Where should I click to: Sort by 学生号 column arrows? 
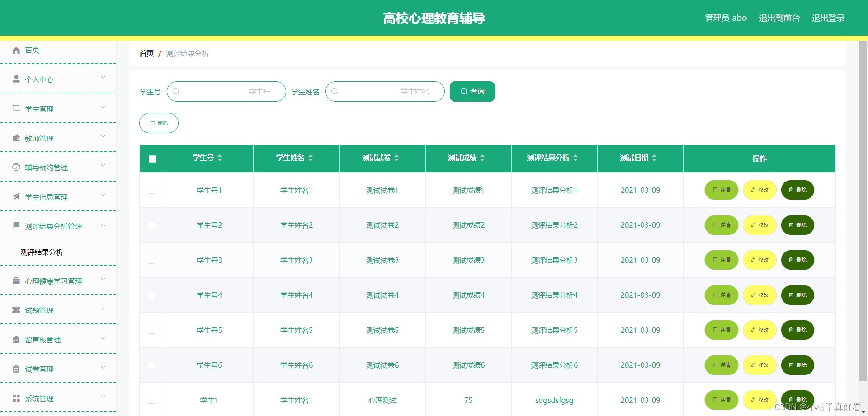(220, 158)
